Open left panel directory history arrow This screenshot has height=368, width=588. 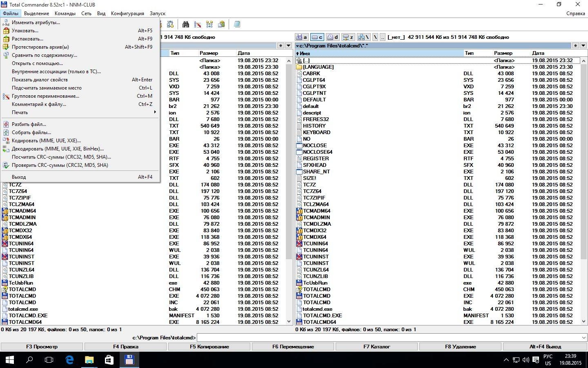(x=289, y=46)
